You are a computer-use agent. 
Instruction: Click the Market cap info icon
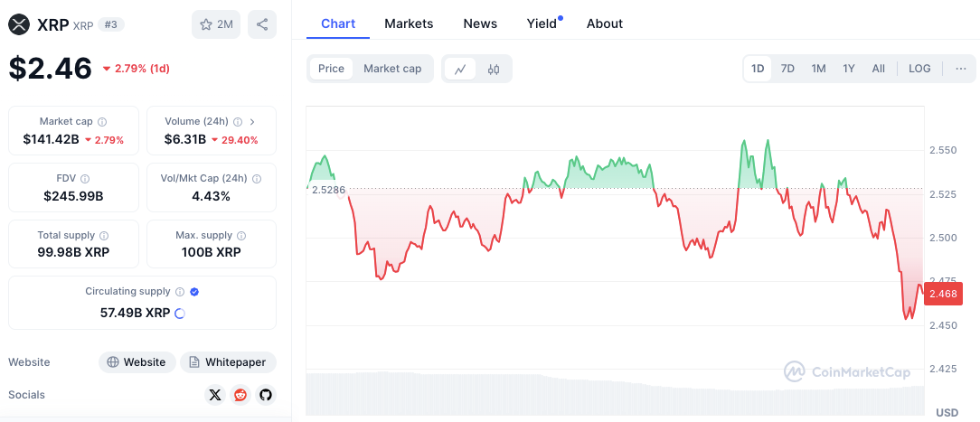pos(102,121)
